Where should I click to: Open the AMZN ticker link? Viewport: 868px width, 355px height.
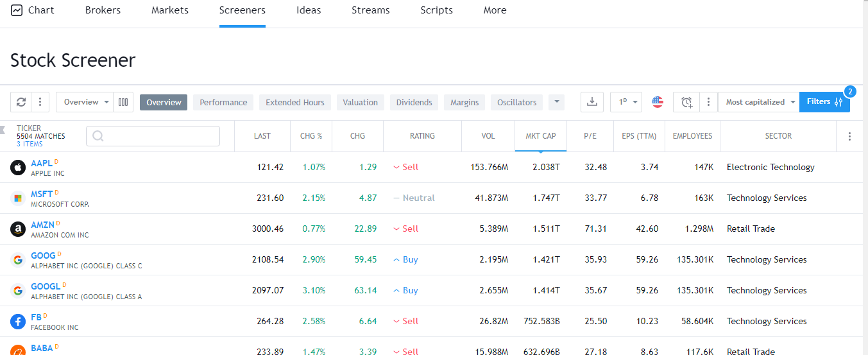click(x=43, y=225)
